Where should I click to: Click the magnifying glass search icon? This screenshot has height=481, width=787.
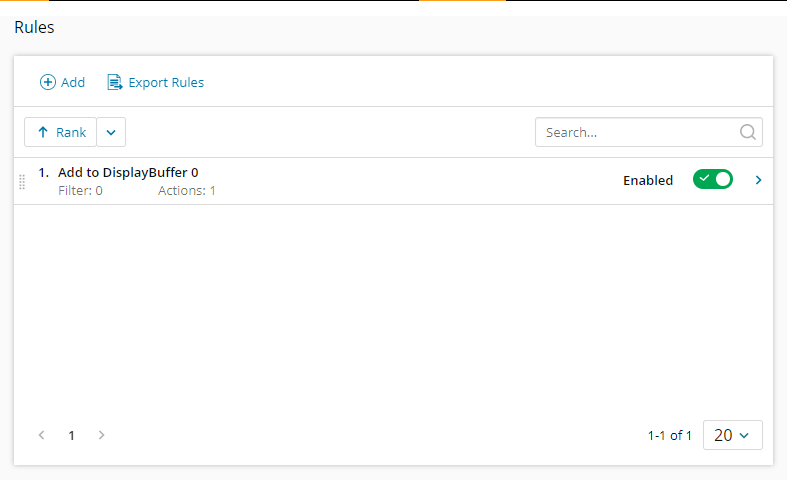click(747, 132)
